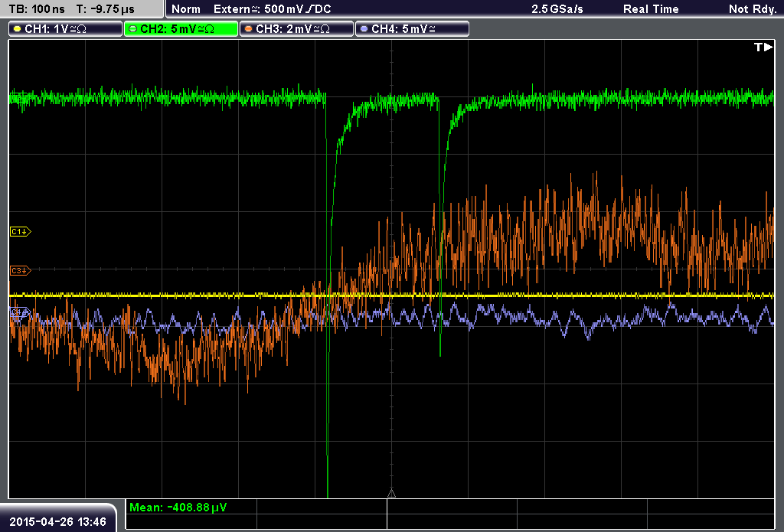784x532 pixels.
Task: Click the orange CH3 color dot
Action: (249, 29)
